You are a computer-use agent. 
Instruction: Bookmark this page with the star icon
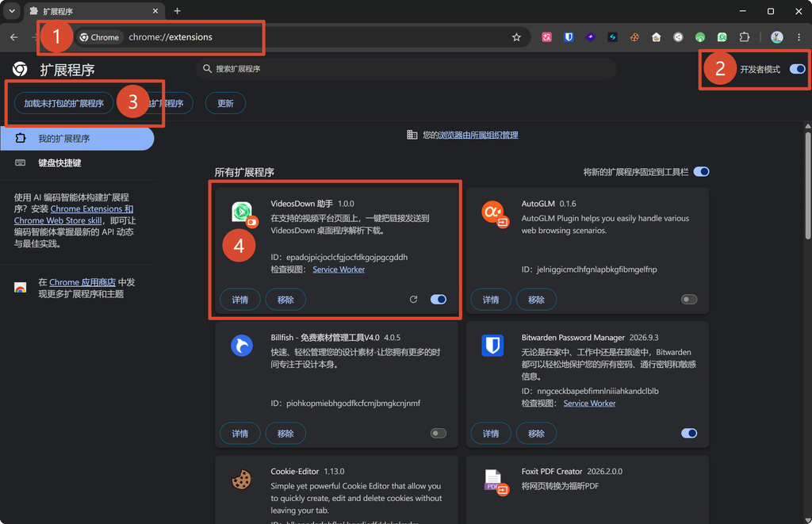pyautogui.click(x=516, y=37)
